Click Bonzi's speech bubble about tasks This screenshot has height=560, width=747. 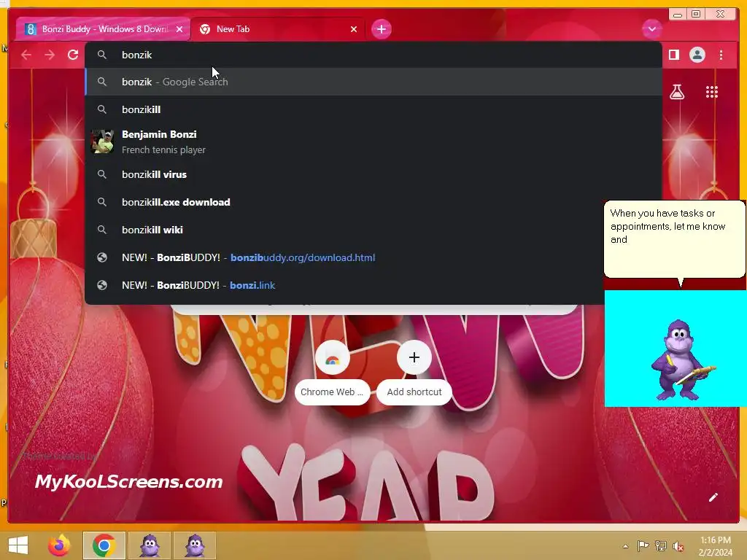674,239
